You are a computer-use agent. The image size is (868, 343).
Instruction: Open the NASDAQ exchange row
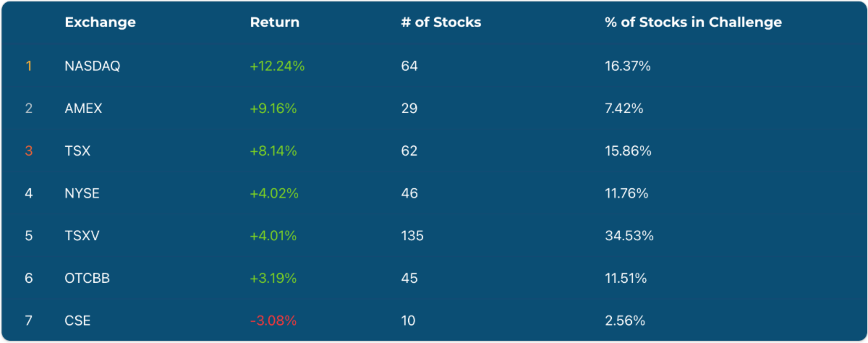(92, 66)
